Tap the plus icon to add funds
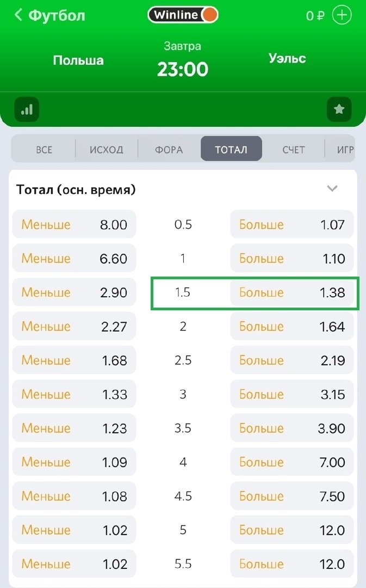 [x=342, y=15]
